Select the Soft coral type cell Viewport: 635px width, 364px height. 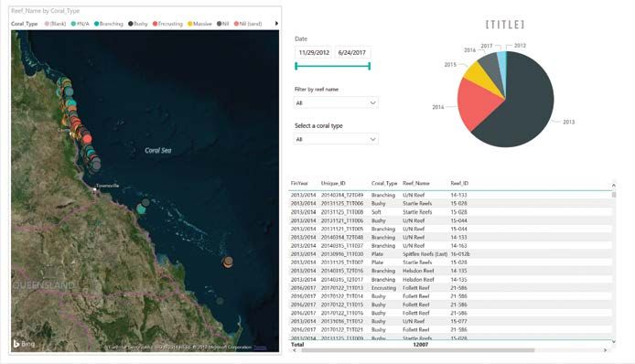pyautogui.click(x=376, y=212)
